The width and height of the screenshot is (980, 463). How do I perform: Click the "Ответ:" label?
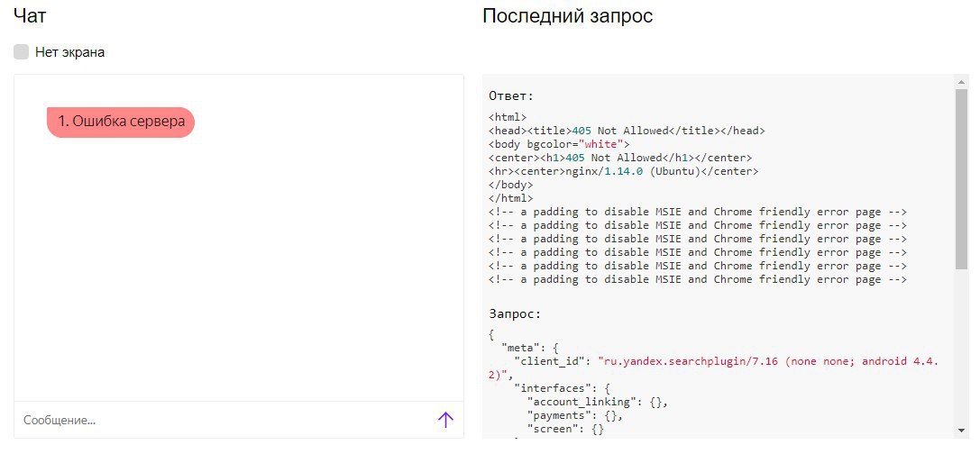tap(512, 95)
